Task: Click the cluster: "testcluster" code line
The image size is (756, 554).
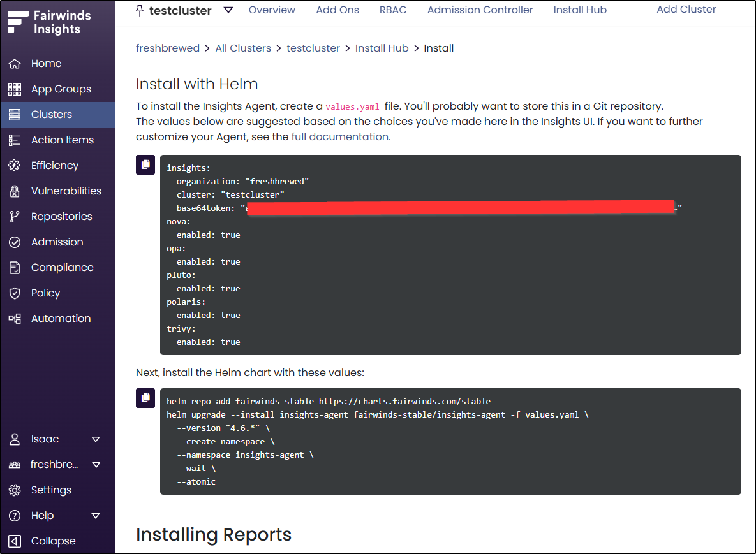Action: (x=230, y=195)
